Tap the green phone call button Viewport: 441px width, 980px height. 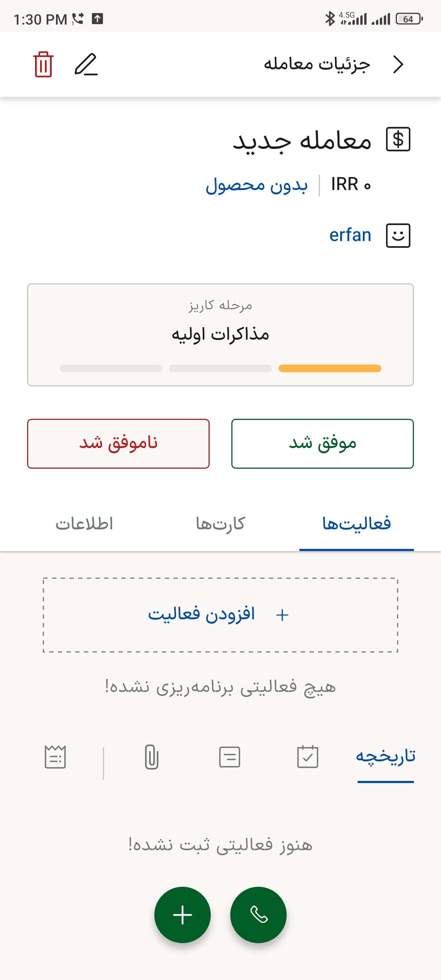(258, 915)
